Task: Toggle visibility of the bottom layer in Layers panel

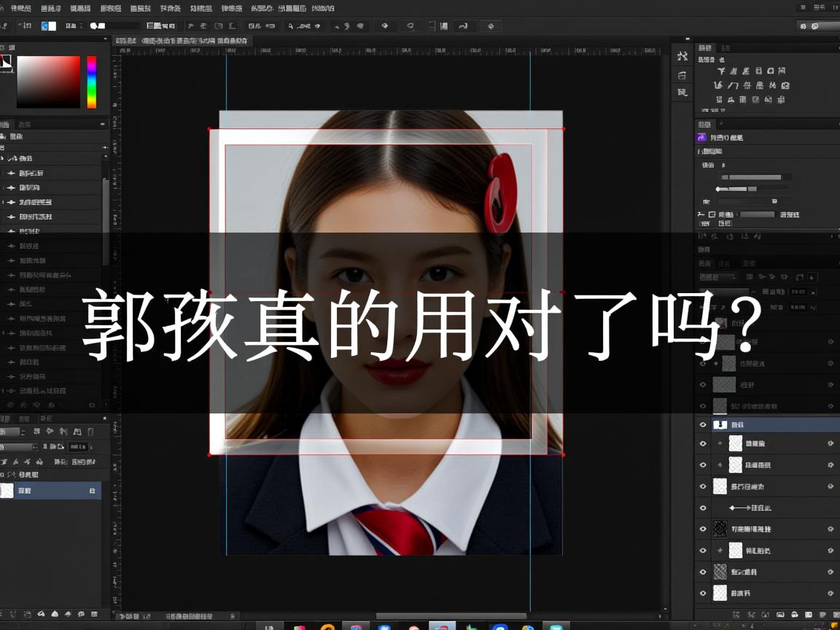Action: click(702, 593)
